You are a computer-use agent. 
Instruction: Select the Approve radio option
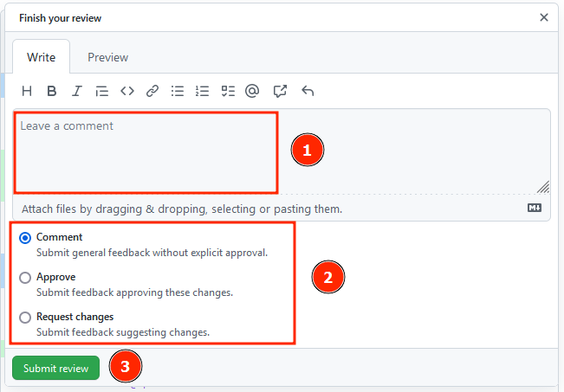pyautogui.click(x=25, y=278)
